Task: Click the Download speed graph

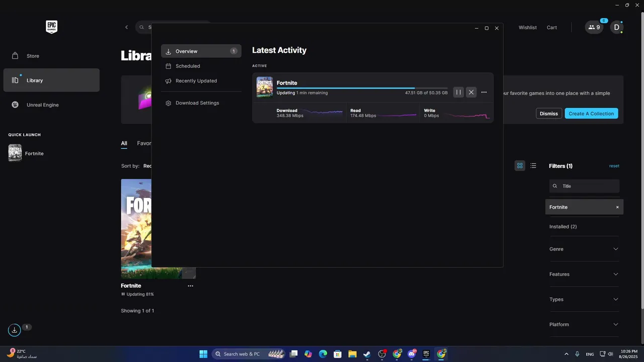Action: tap(322, 113)
